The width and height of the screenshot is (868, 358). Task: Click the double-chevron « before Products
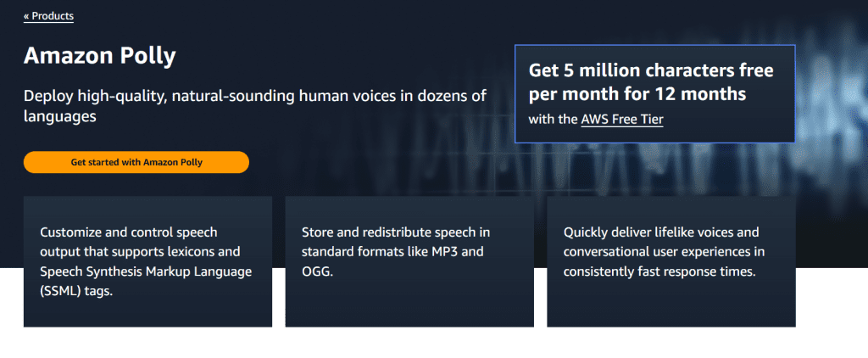[x=27, y=16]
